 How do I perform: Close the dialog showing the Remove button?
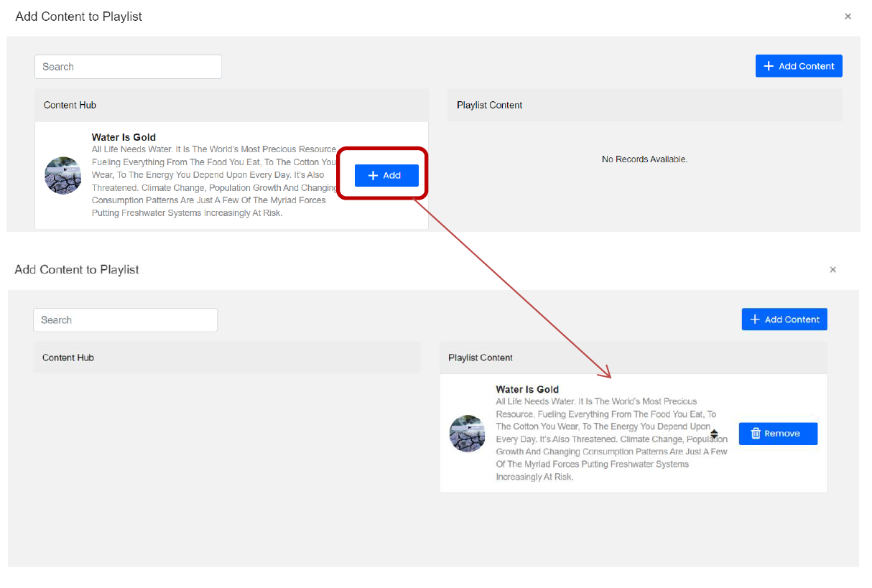(x=832, y=270)
